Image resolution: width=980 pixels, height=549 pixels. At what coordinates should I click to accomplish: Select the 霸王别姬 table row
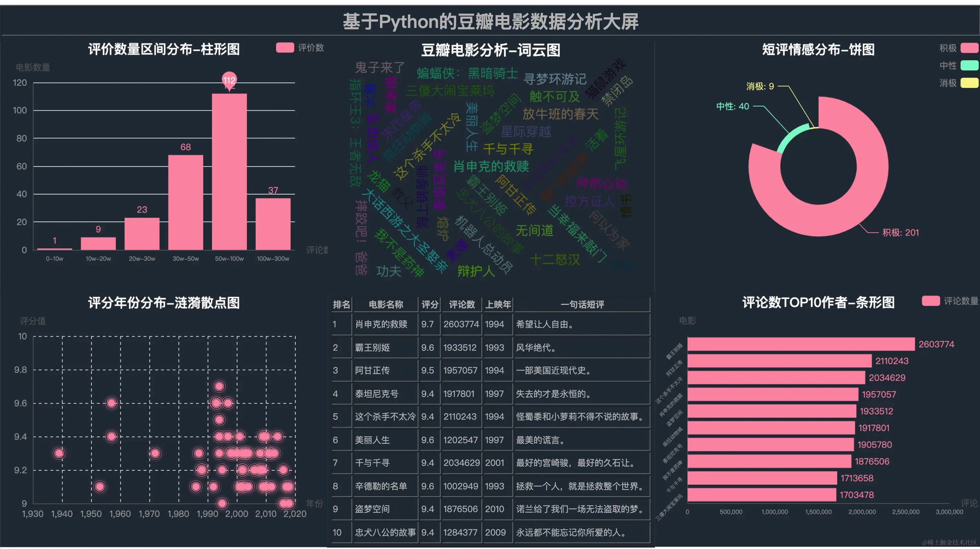click(372, 348)
